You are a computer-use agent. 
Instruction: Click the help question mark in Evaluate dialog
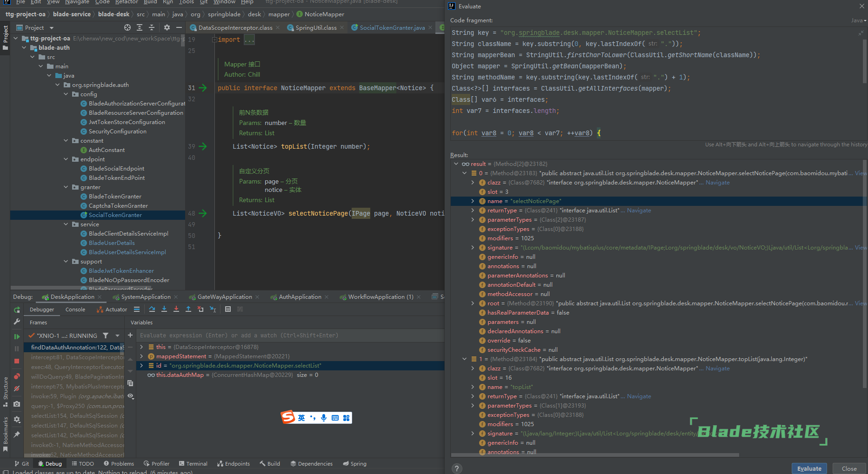click(x=457, y=468)
